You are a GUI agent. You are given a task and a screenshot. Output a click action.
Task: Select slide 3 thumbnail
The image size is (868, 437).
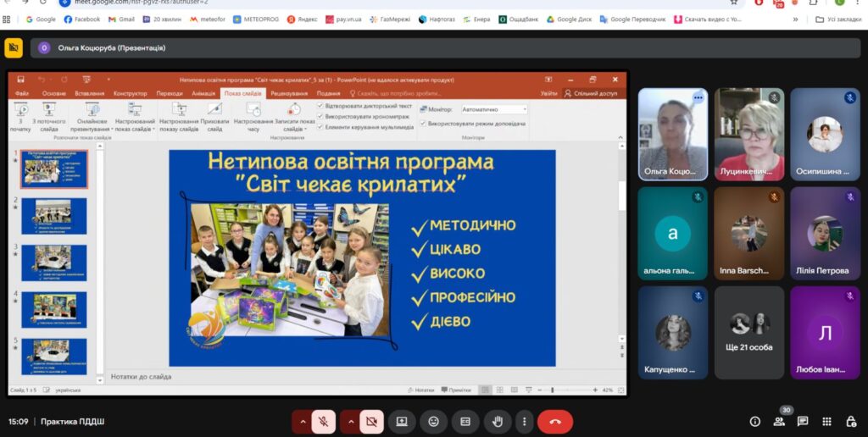(x=54, y=263)
